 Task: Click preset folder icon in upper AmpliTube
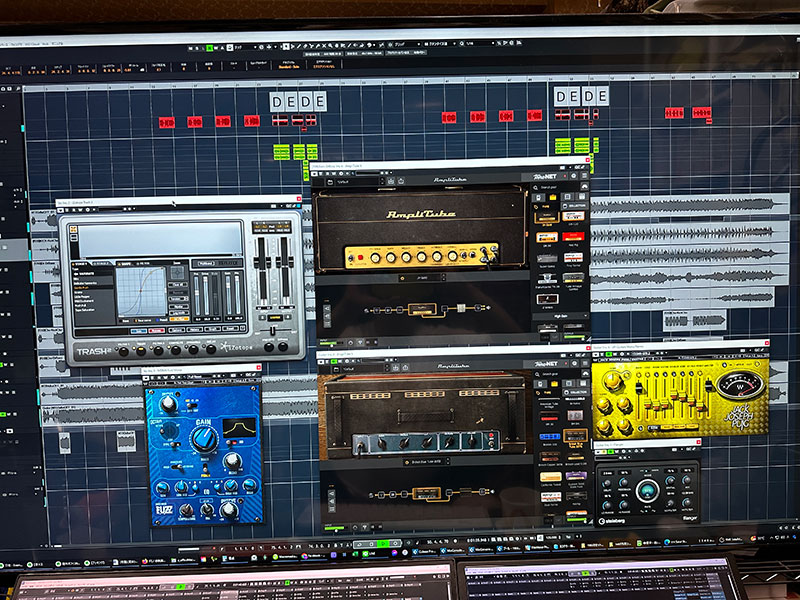pyautogui.click(x=330, y=182)
